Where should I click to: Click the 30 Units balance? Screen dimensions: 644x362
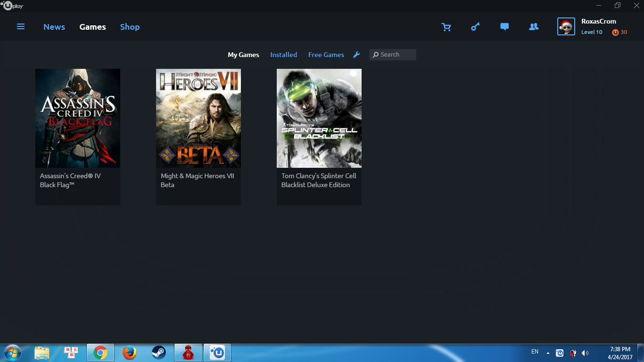[x=624, y=32]
